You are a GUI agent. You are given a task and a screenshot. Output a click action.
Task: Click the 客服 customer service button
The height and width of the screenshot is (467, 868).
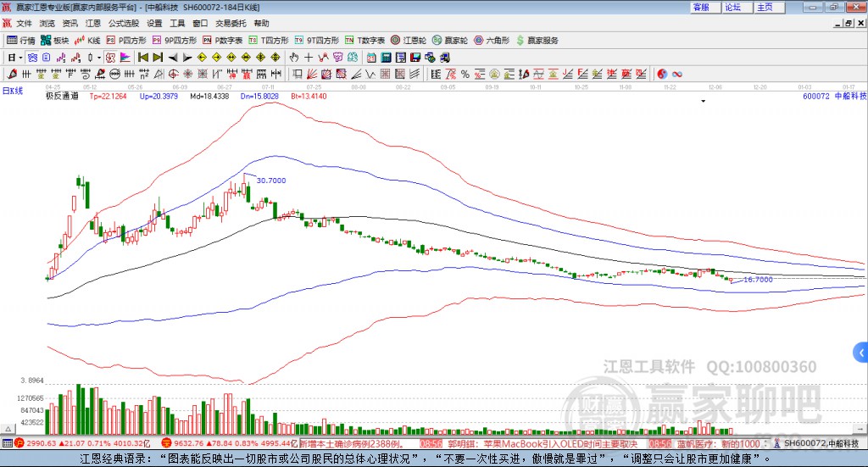click(706, 7)
